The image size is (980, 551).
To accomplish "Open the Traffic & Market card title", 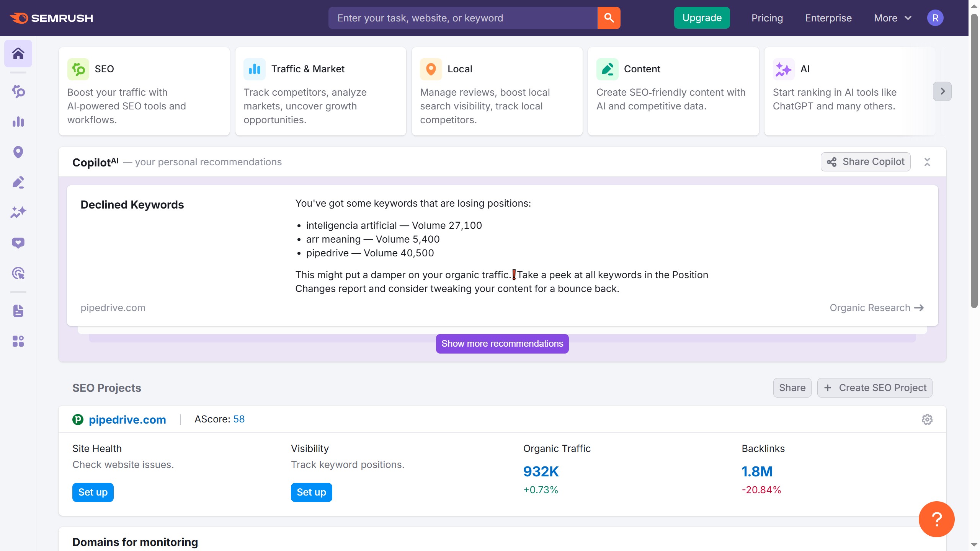I will tap(308, 69).
